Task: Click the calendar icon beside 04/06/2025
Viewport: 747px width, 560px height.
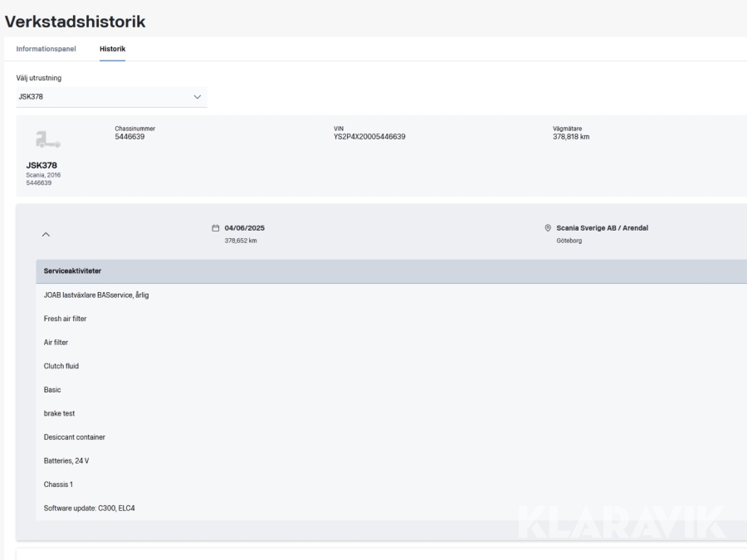Action: coord(216,228)
